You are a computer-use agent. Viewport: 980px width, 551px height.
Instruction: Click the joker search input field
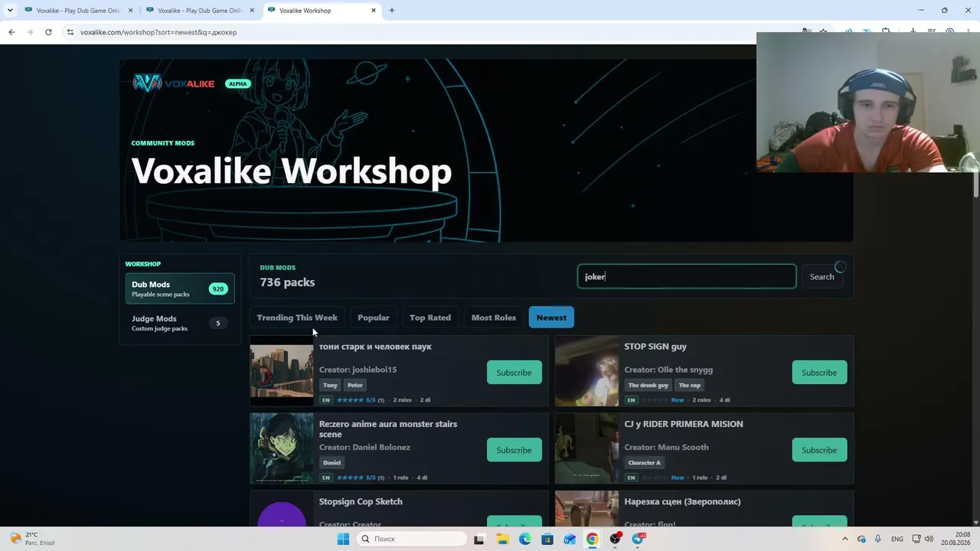[686, 276]
